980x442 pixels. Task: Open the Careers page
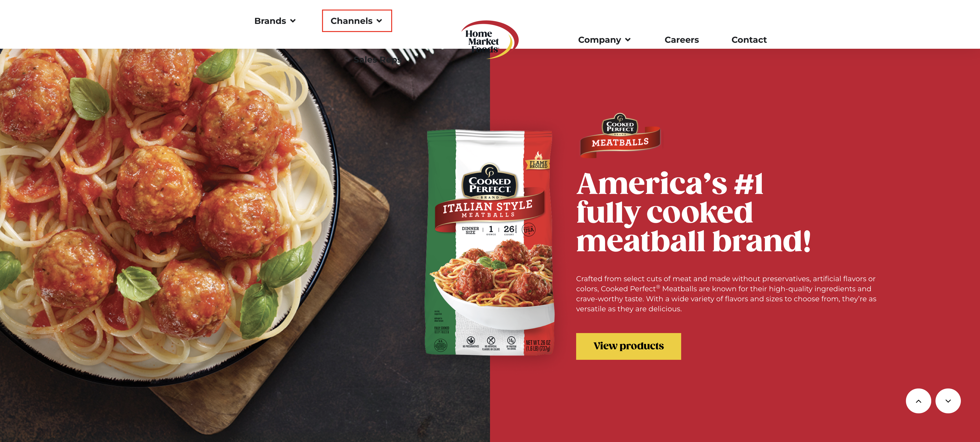pyautogui.click(x=681, y=40)
